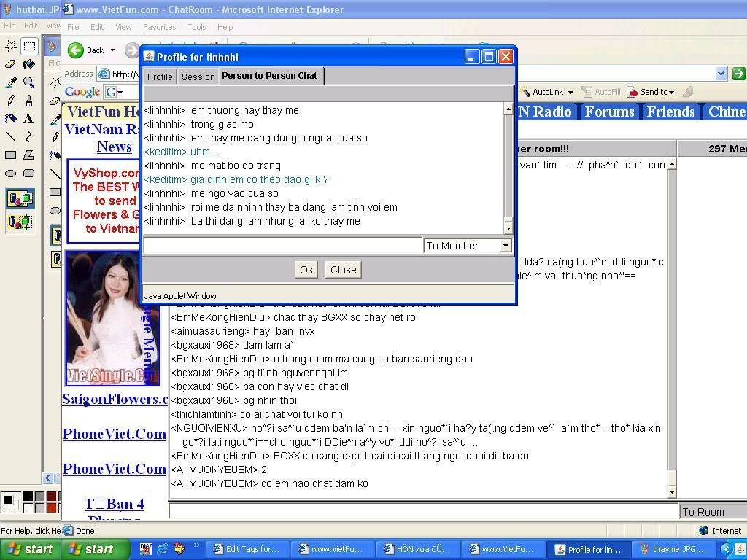Open Internet Explorer Tools menu

tap(196, 27)
